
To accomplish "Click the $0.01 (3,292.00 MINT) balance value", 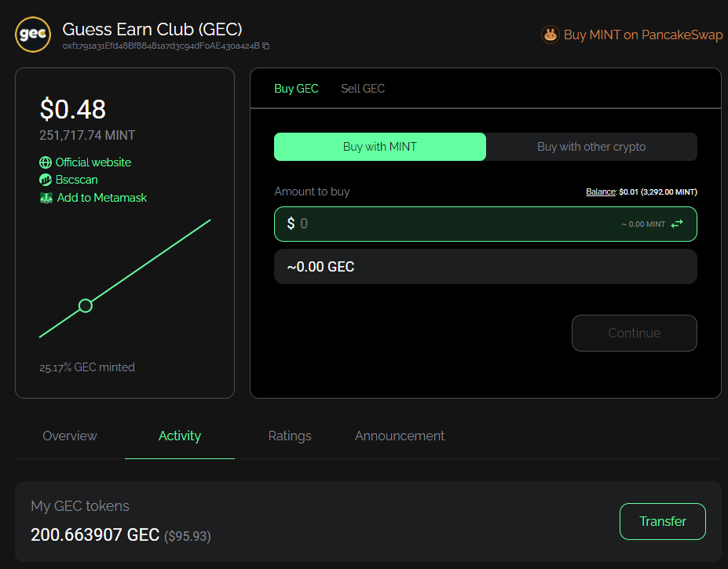I will (658, 191).
